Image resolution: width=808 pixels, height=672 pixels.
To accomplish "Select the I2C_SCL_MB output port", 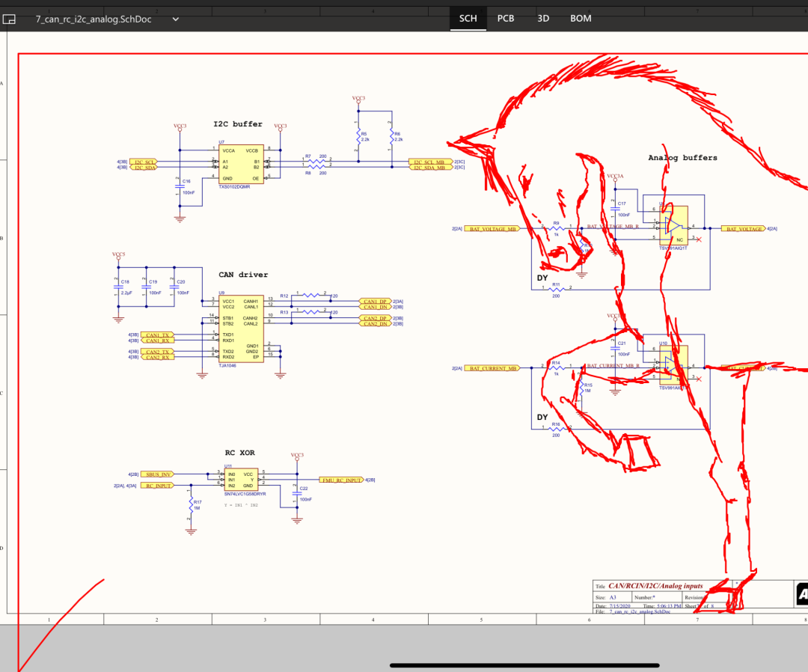I will click(430, 162).
